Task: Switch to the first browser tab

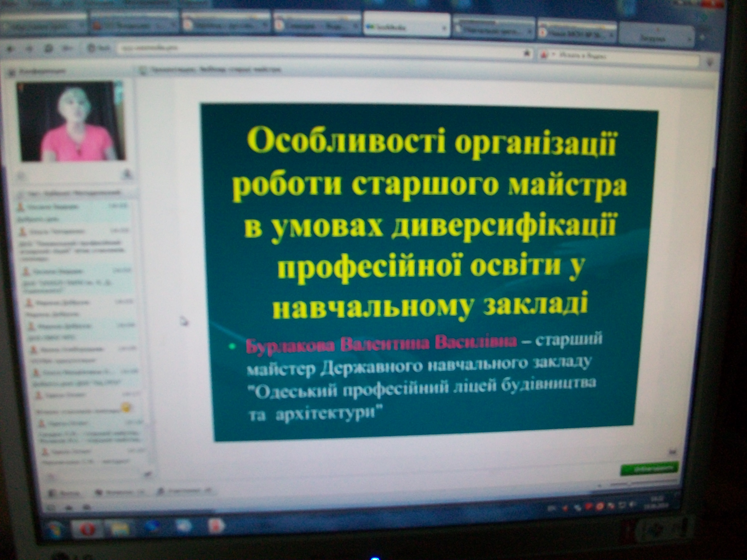Action: 44,26
